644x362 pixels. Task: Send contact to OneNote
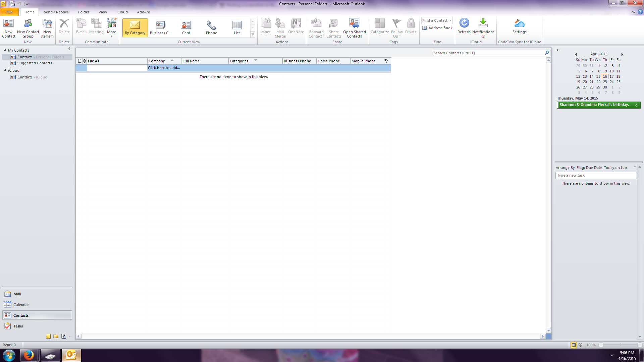296,26
